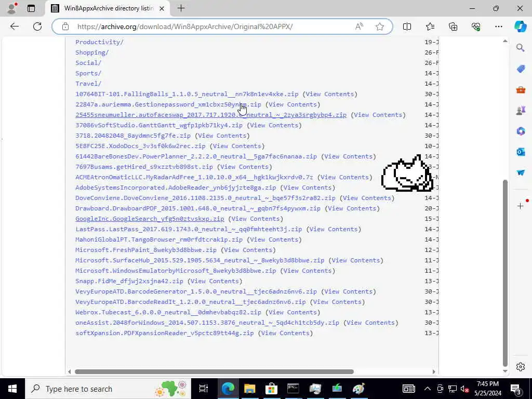View Contents of LastPass zip
The height and width of the screenshot is (399, 532).
coord(334,229)
